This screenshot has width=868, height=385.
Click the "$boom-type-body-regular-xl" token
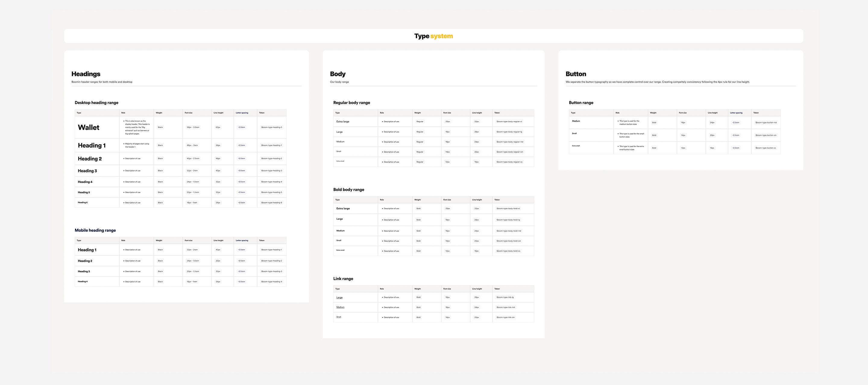(x=509, y=122)
